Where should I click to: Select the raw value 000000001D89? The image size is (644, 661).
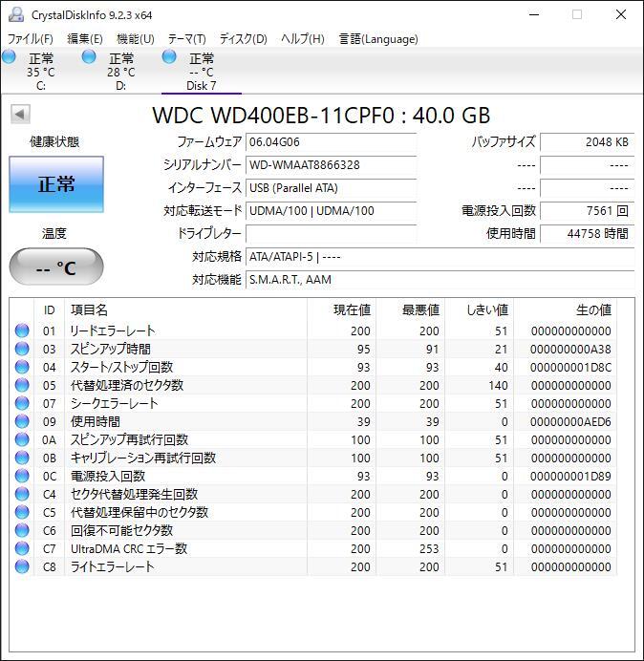coord(570,476)
